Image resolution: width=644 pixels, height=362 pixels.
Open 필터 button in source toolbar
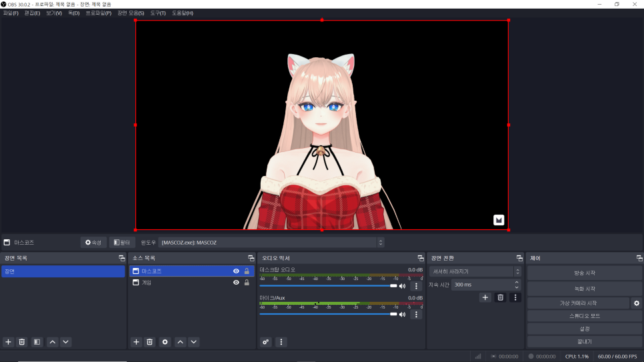click(122, 243)
